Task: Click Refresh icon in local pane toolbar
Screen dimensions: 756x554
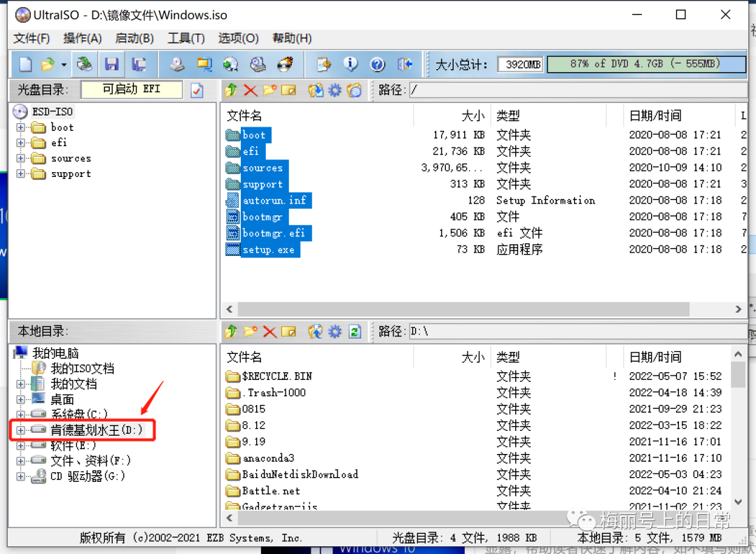Action: pyautogui.click(x=355, y=332)
